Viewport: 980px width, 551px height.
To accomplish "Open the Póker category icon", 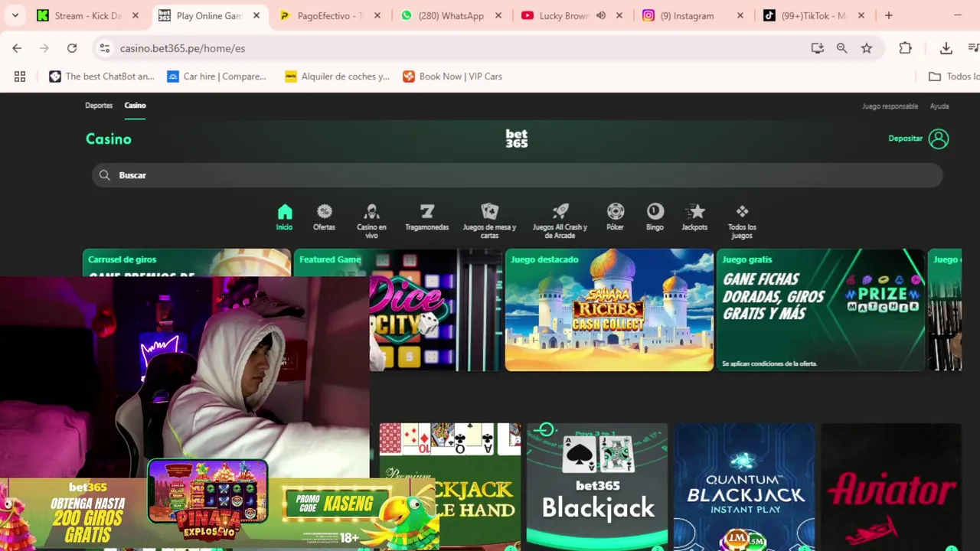I will pos(616,217).
